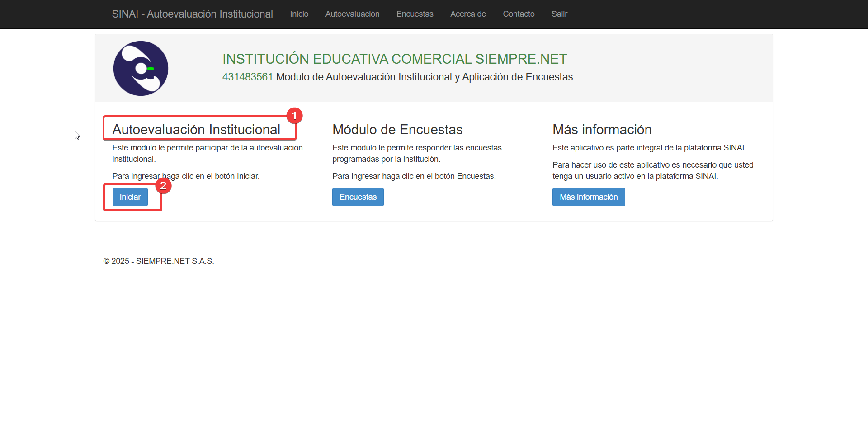Click the subtitle Modulo de Autoevaluación Institucional y Aplicación de Encuestas
Screen dimensions: 868x427
425,77
